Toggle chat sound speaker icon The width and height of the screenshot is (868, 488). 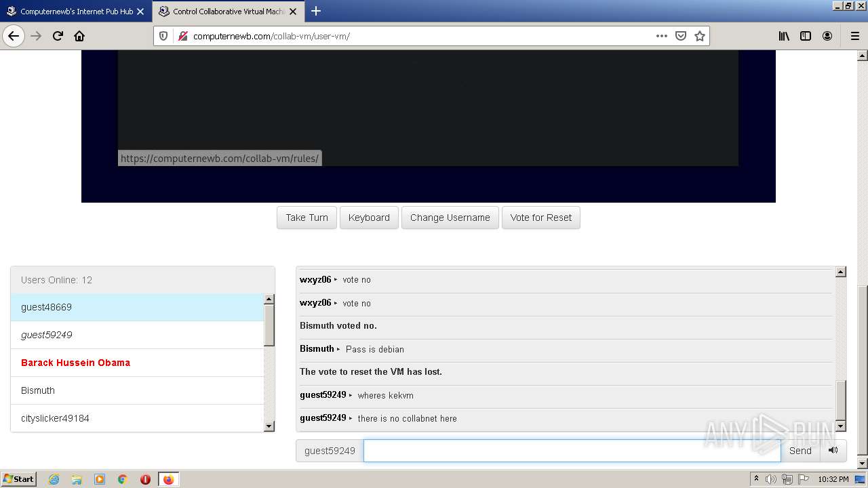833,451
